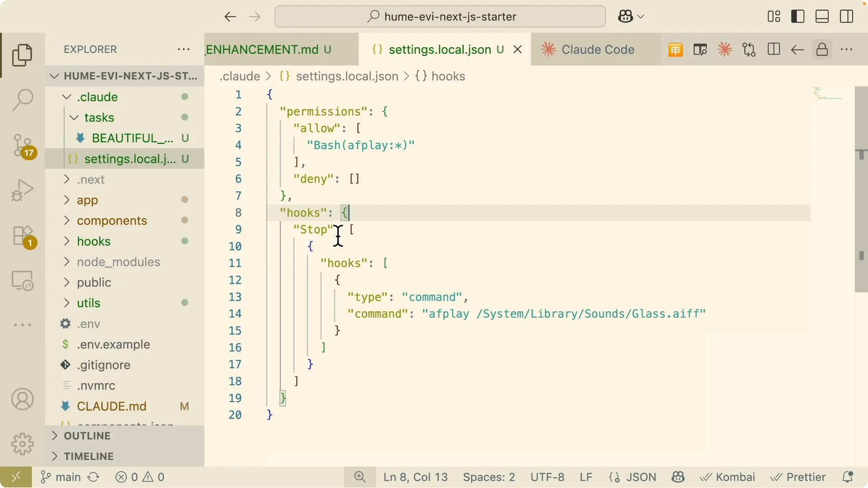Collapse the tasks folder

pyautogui.click(x=125, y=117)
